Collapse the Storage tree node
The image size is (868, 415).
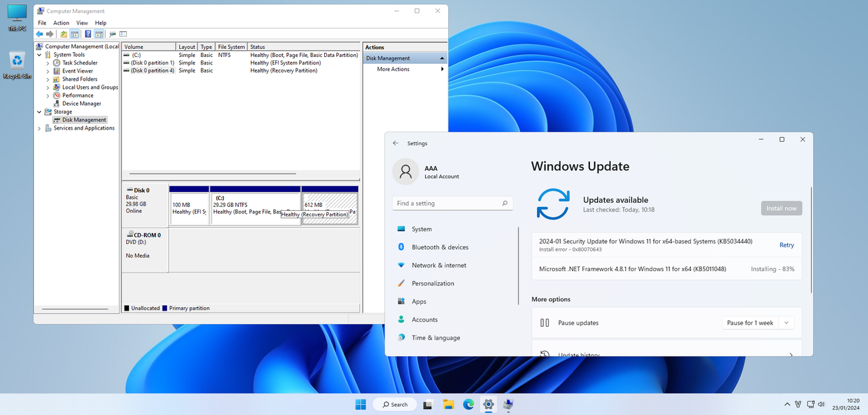tap(39, 112)
